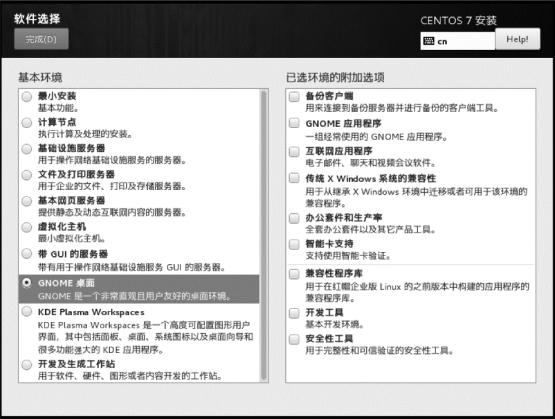
Task: Choose 开发及生成工作站 environment
Action: pos(27,365)
